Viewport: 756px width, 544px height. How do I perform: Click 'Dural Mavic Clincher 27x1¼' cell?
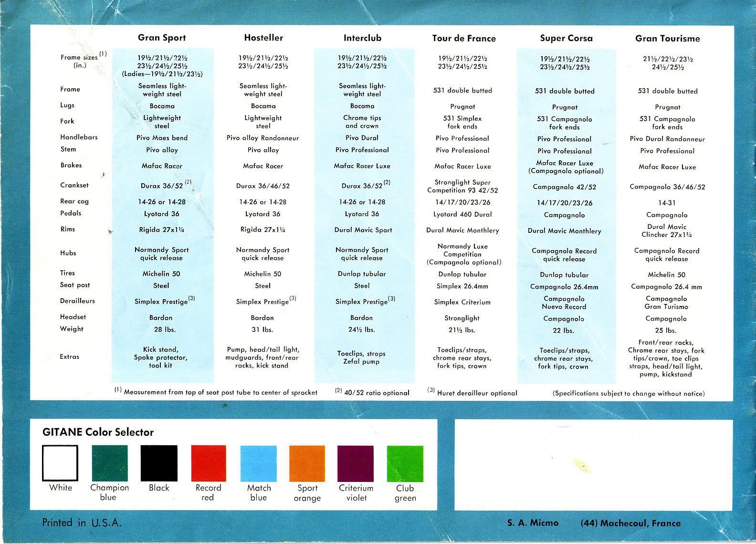pyautogui.click(x=667, y=230)
